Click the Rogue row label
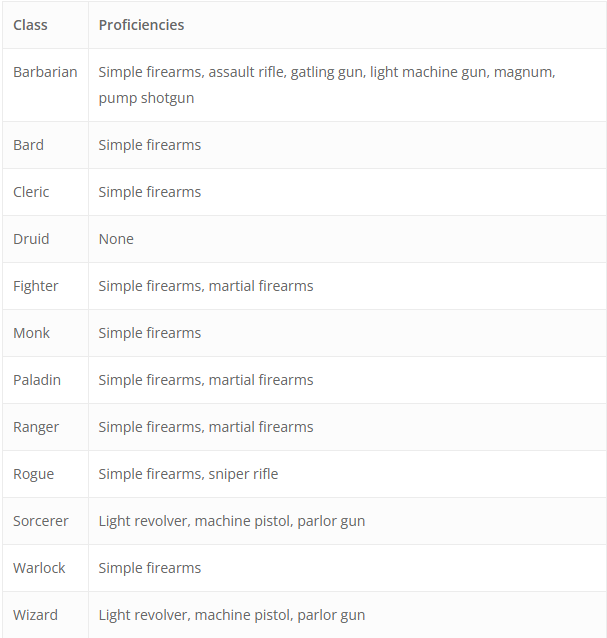The width and height of the screenshot is (607, 638). point(33,474)
